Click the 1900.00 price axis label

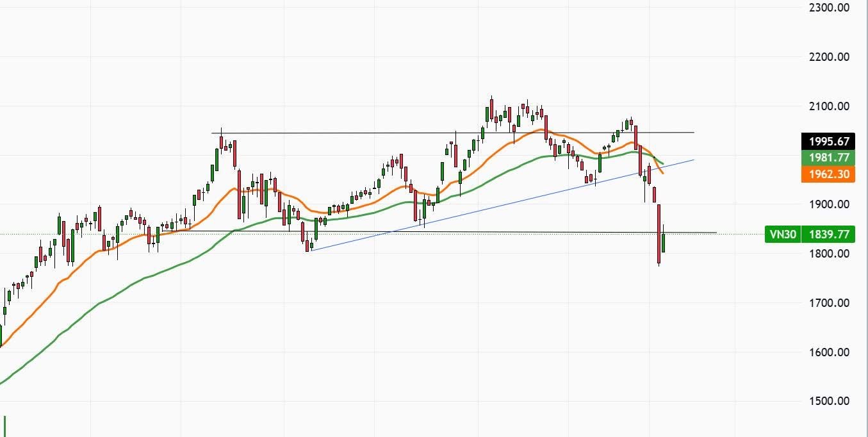[829, 204]
